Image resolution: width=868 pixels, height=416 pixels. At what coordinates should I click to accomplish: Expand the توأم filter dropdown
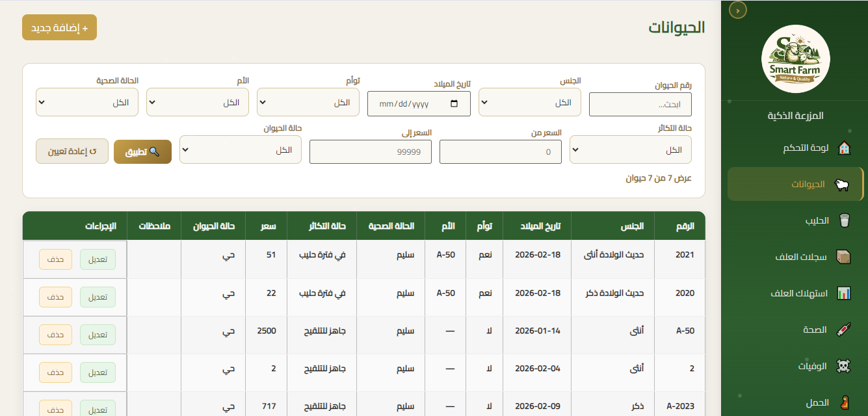(x=308, y=103)
